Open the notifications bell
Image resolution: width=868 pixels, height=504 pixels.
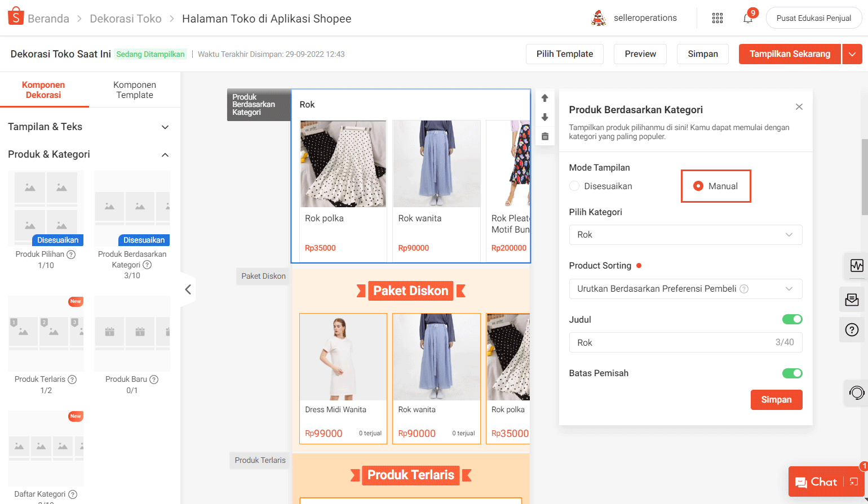pyautogui.click(x=748, y=18)
